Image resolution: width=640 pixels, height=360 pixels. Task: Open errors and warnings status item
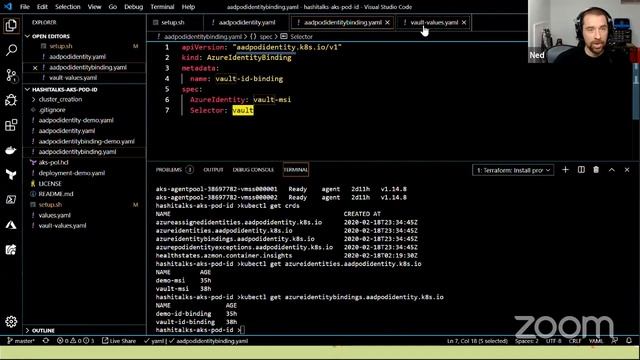(76, 341)
